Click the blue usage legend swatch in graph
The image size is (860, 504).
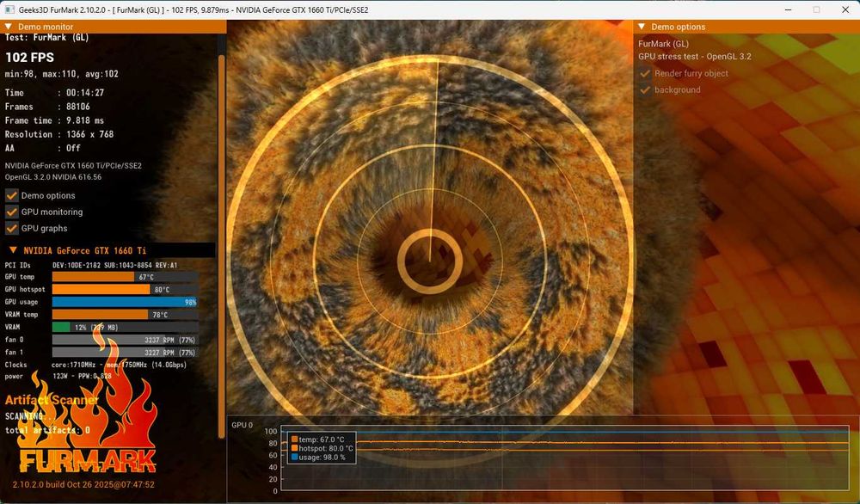[294, 457]
